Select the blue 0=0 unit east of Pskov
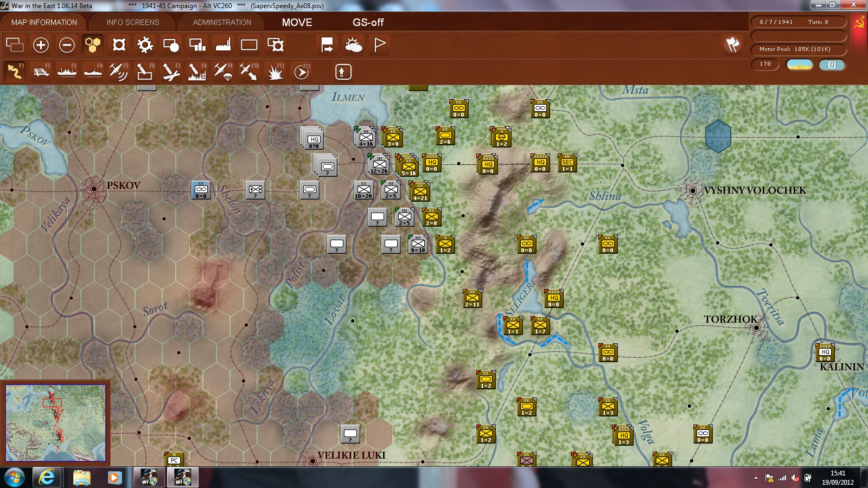Viewport: 868px width, 488px height. [x=201, y=190]
